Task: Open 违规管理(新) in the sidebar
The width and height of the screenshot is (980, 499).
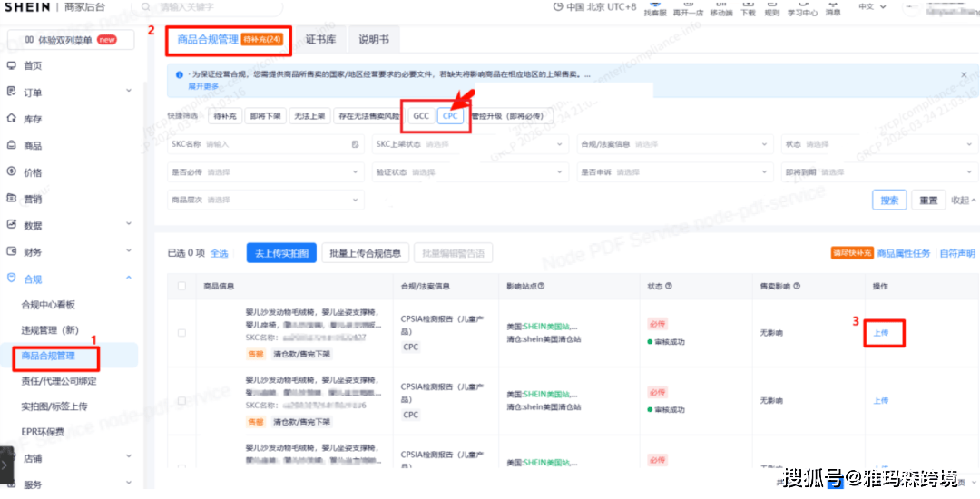Action: click(x=51, y=330)
